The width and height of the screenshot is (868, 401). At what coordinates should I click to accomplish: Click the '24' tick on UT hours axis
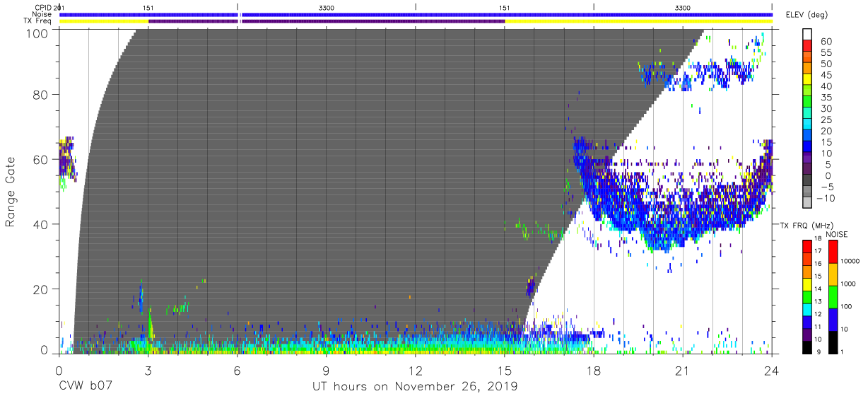772,370
